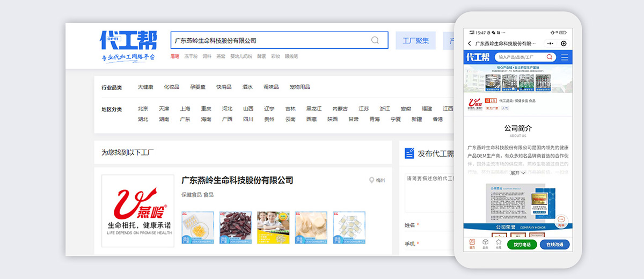Click the desktop search input field
The height and width of the screenshot is (279, 644).
tap(268, 40)
